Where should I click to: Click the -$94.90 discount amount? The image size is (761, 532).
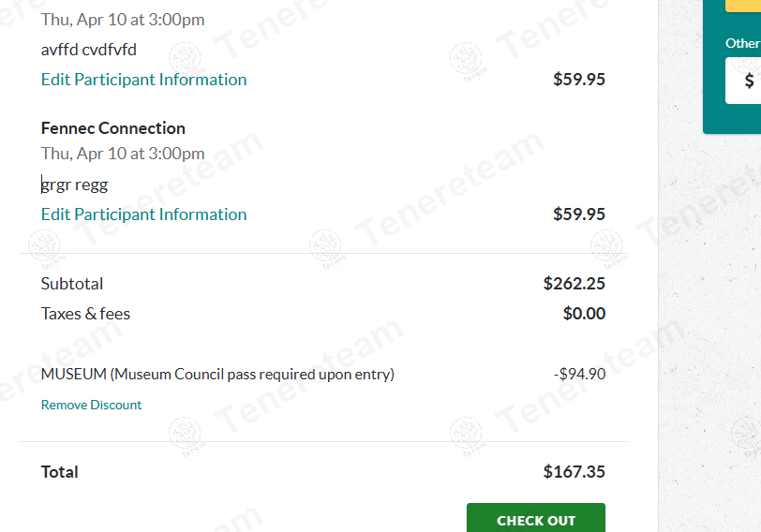pos(579,375)
